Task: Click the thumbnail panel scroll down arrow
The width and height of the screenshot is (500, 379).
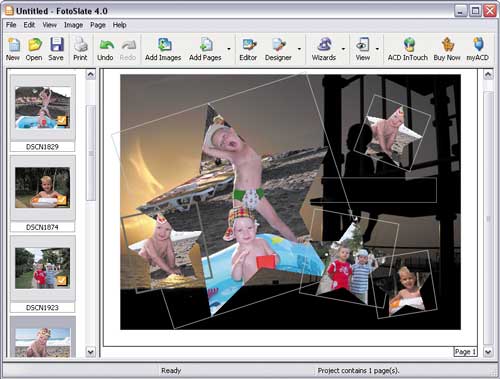Action: 91,352
